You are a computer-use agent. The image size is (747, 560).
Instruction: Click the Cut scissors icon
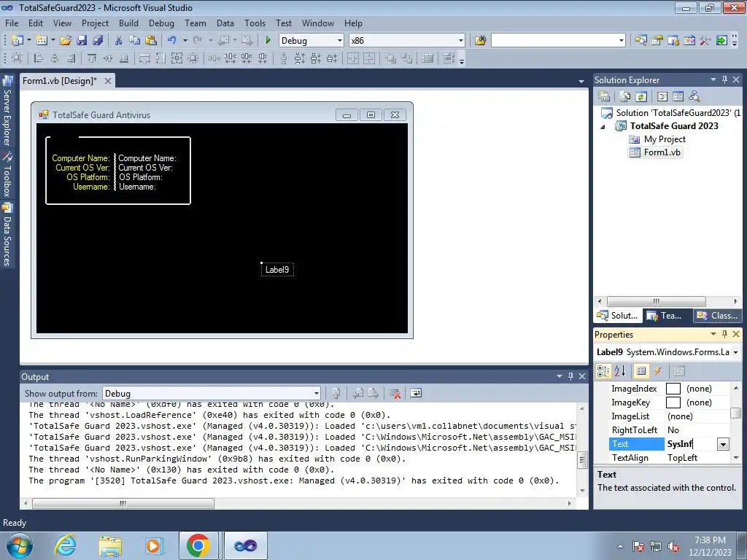click(119, 41)
